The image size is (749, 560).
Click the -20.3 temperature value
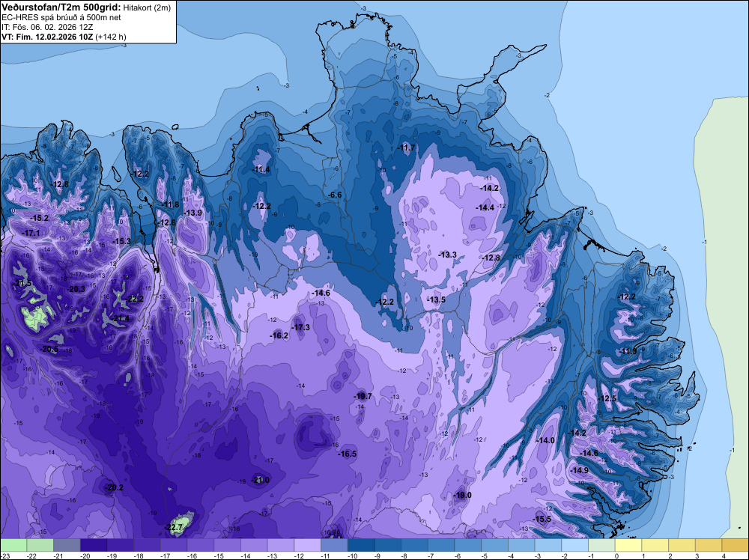point(76,289)
